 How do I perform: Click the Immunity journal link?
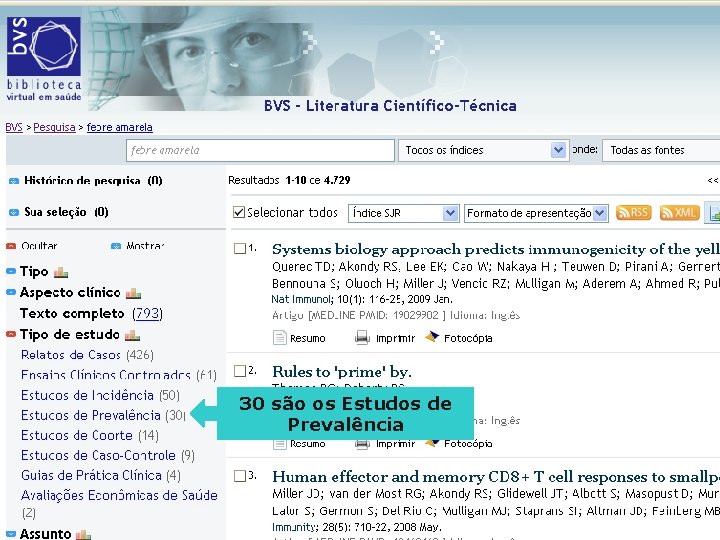[x=293, y=527]
